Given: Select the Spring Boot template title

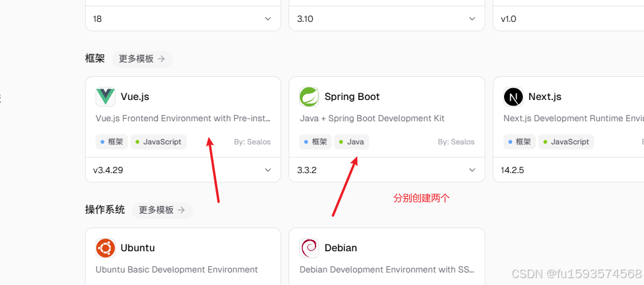Looking at the screenshot, I should tap(352, 97).
